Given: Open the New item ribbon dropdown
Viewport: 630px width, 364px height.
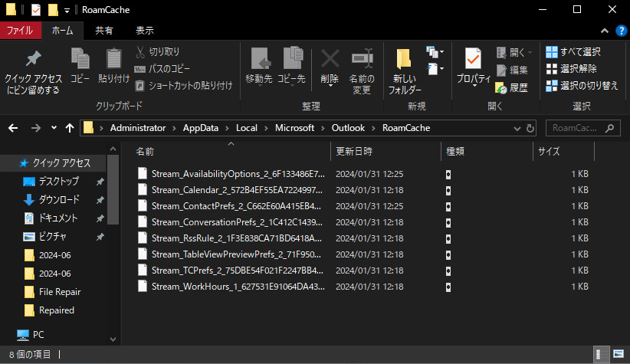Looking at the screenshot, I should click(x=435, y=52).
